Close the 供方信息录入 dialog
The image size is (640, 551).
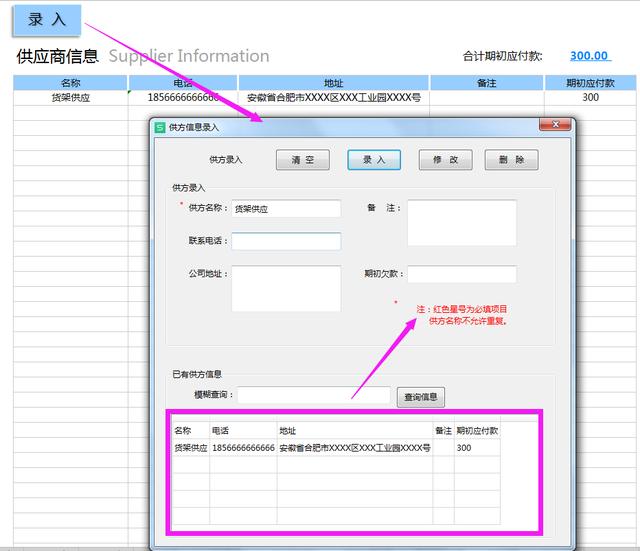(554, 125)
